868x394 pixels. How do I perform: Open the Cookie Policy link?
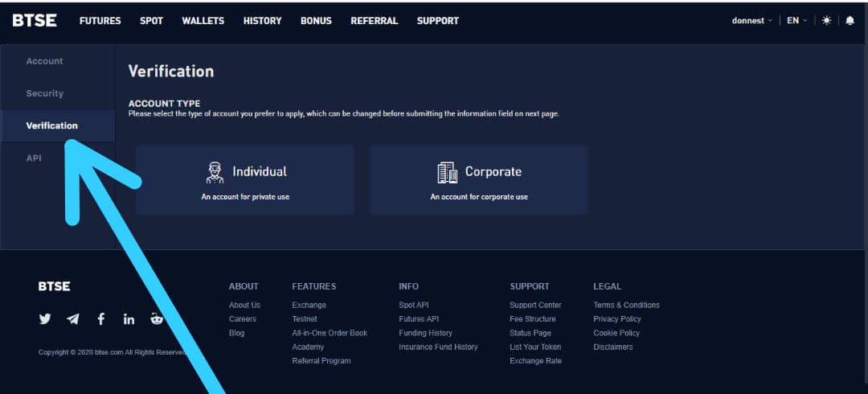pyautogui.click(x=616, y=333)
